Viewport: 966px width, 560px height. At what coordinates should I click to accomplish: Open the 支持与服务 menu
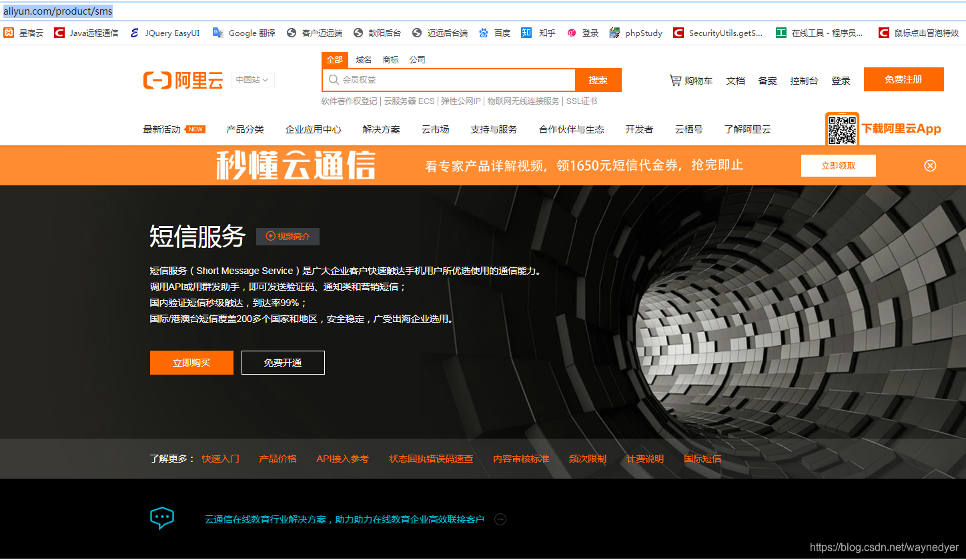coord(494,129)
